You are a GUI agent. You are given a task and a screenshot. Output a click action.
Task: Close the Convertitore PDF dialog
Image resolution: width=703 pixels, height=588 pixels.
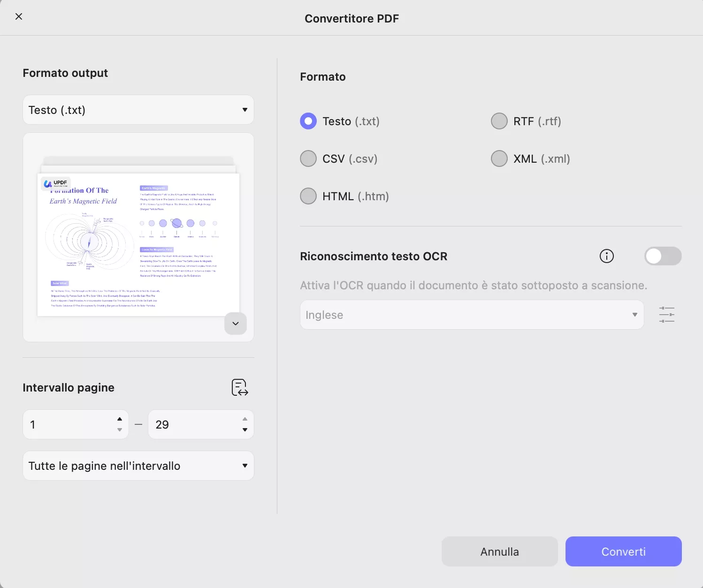(x=19, y=17)
